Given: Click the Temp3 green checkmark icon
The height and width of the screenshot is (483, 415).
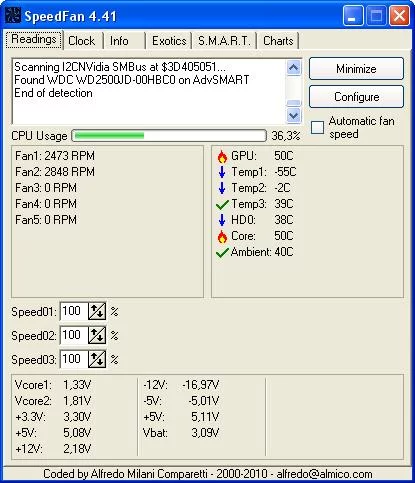Looking at the screenshot, I should [x=222, y=204].
